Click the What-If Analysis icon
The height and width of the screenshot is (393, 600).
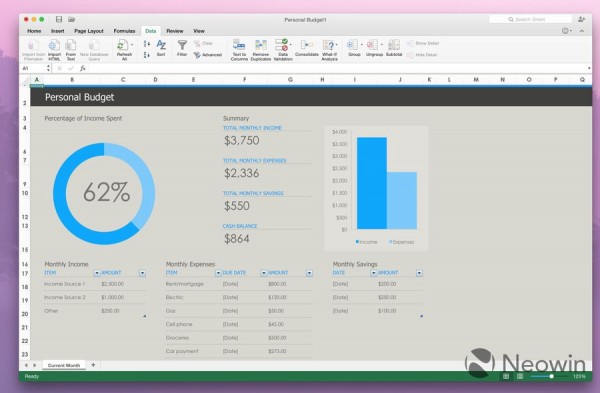329,45
